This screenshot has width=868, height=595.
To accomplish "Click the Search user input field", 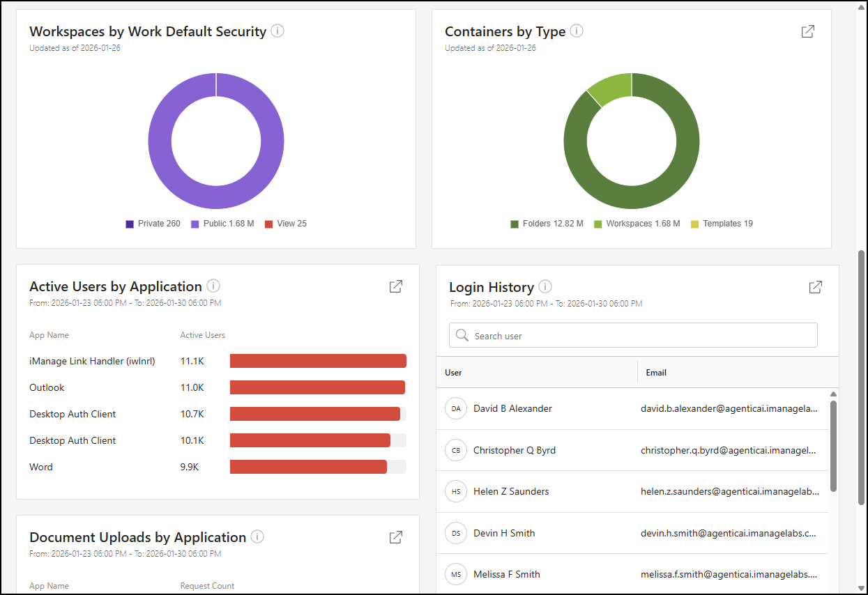I will [x=633, y=336].
